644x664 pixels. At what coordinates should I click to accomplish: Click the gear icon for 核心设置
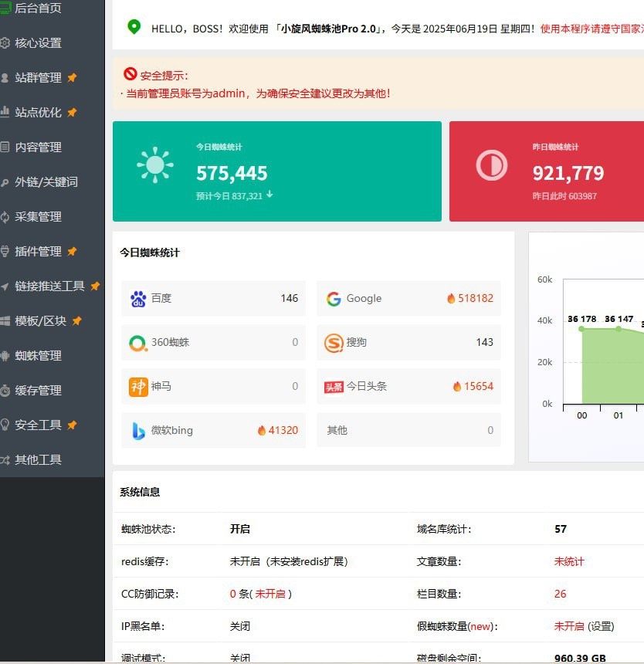[x=5, y=42]
